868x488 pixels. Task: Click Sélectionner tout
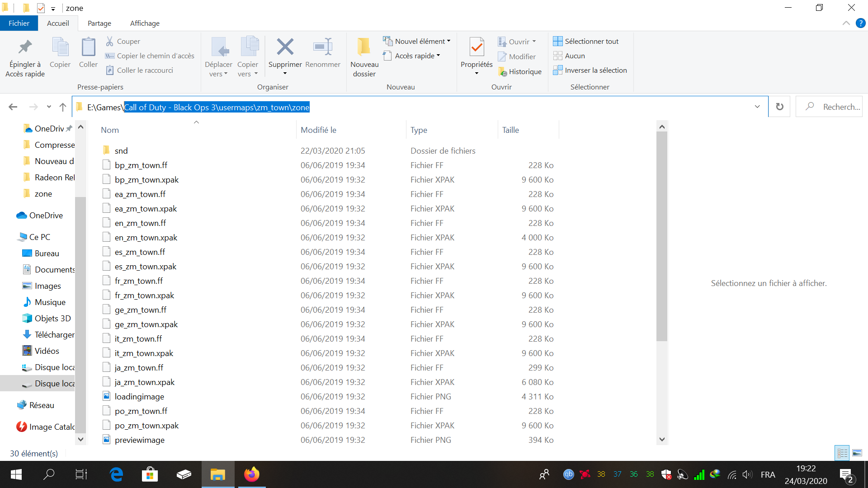coord(586,41)
